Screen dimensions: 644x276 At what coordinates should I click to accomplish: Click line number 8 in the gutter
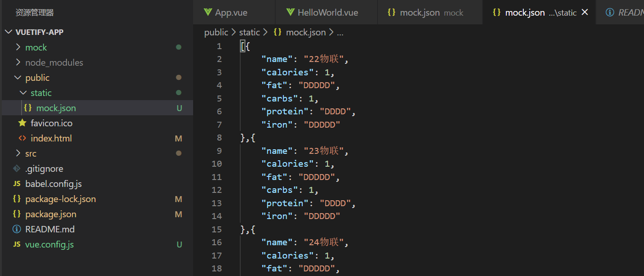219,138
